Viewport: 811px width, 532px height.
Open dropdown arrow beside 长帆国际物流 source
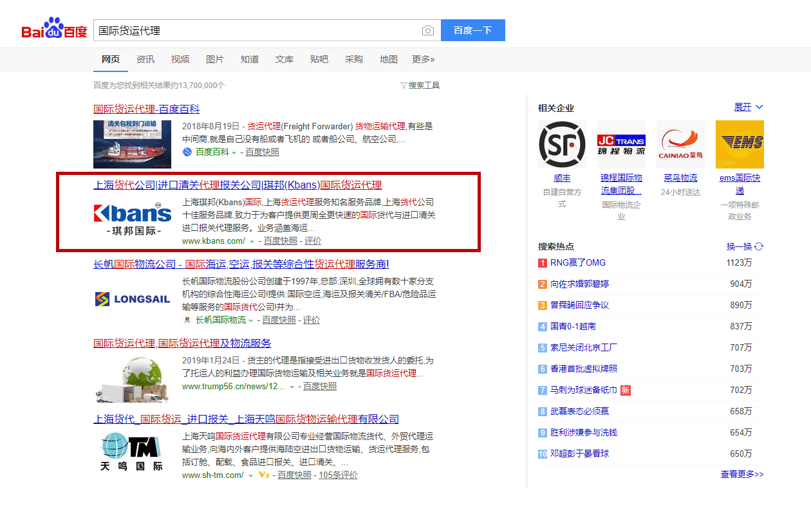point(250,320)
